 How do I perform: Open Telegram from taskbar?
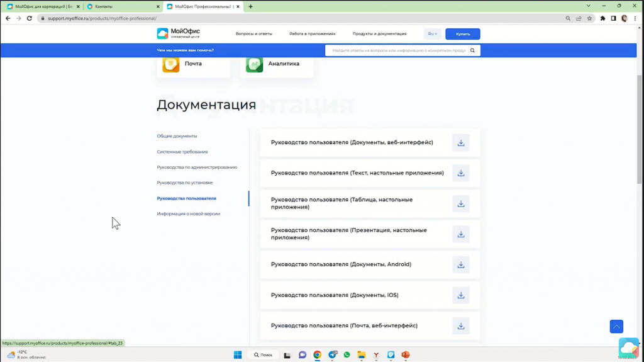(x=332, y=354)
